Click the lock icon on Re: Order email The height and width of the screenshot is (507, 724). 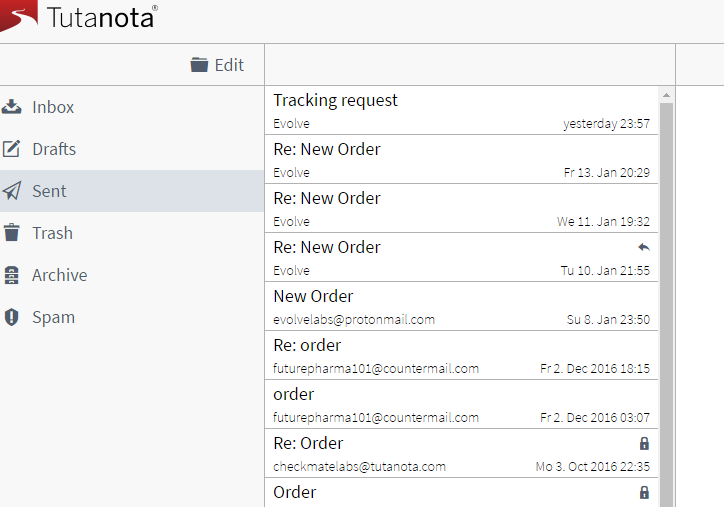(x=644, y=443)
